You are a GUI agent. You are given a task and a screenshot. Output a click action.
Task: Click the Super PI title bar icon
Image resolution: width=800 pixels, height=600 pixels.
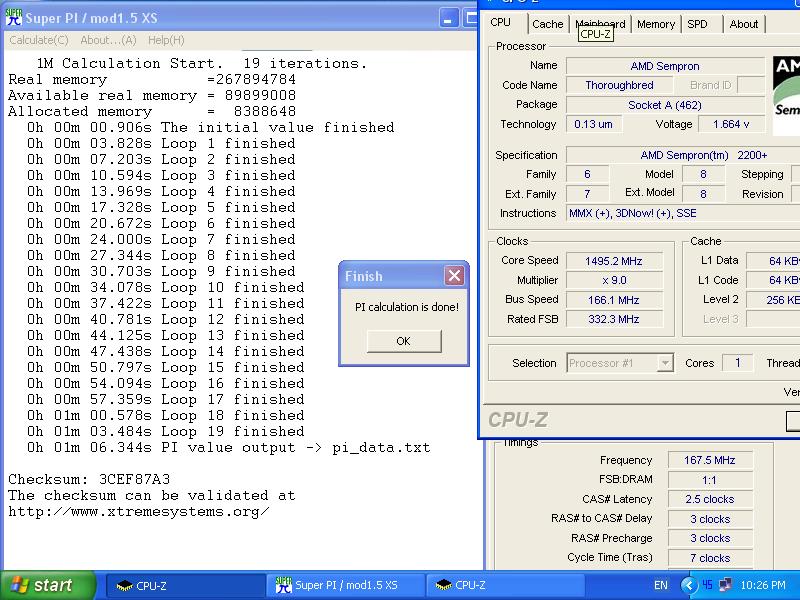pos(14,18)
